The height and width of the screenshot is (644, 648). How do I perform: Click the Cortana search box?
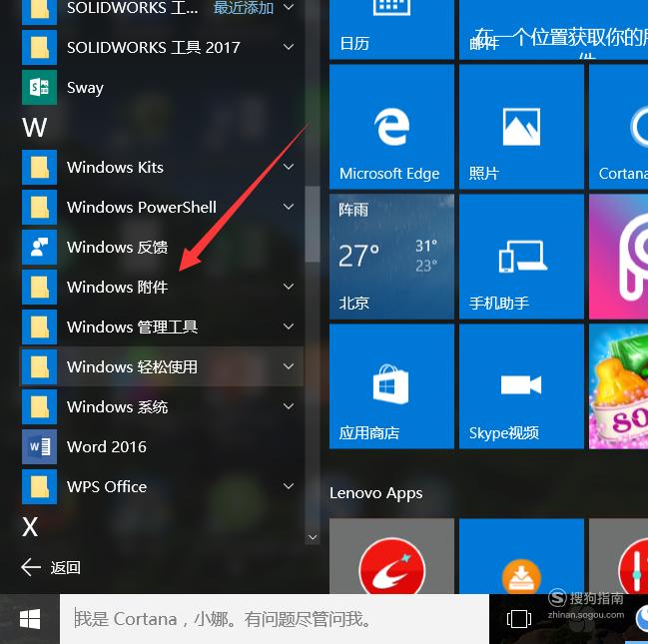tap(275, 619)
